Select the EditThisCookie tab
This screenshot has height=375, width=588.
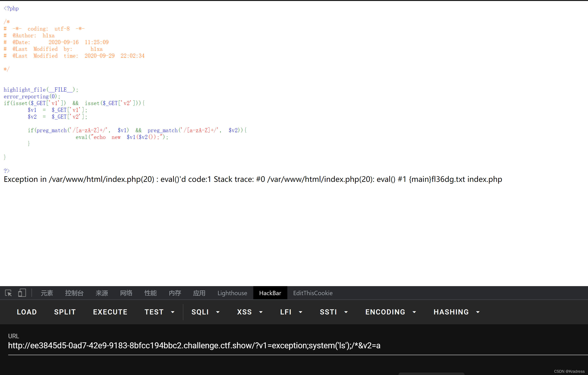click(x=313, y=293)
